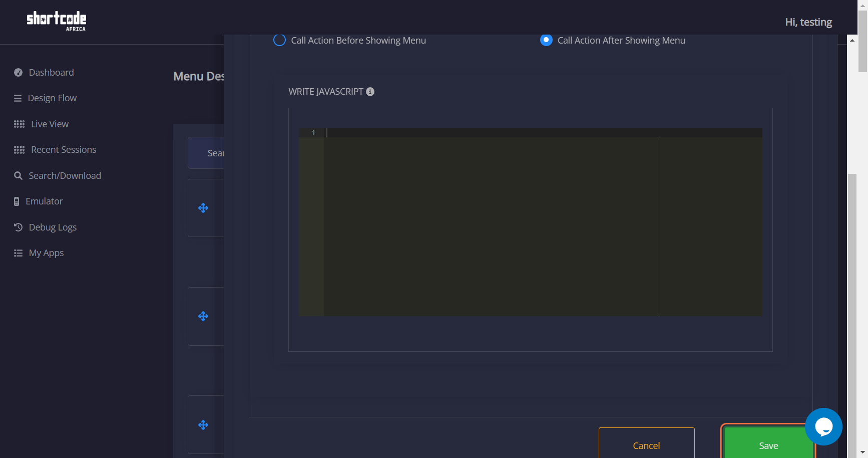This screenshot has width=868, height=458.
Task: Open Design Flow from the sidebar
Action: (52, 98)
